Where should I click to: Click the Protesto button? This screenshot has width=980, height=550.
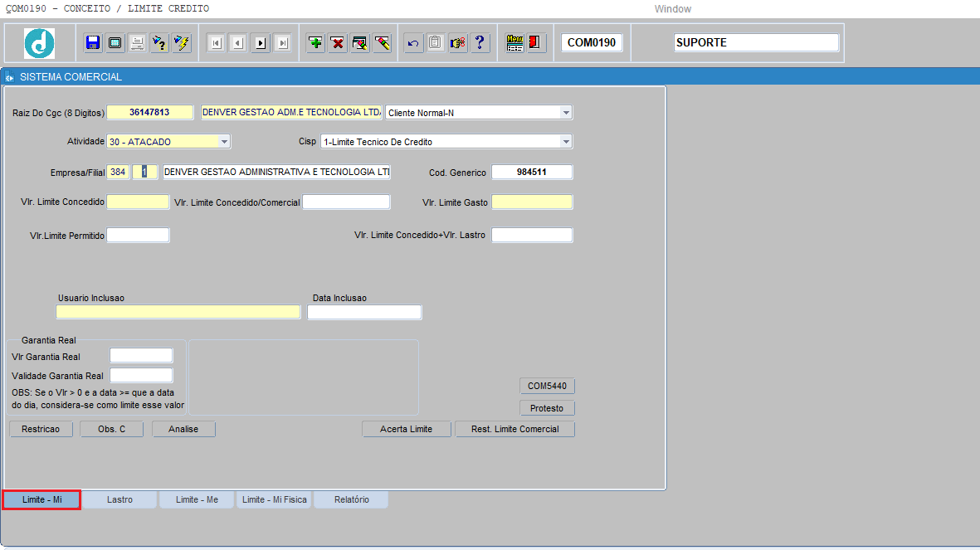pos(547,408)
